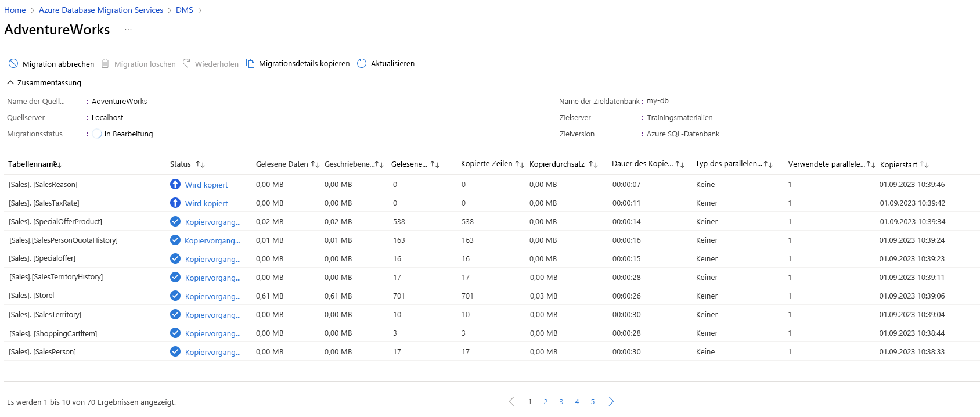Click the In Bearbeitung progress spinner
Viewport: 980px width, 417px height.
pyautogui.click(x=97, y=134)
